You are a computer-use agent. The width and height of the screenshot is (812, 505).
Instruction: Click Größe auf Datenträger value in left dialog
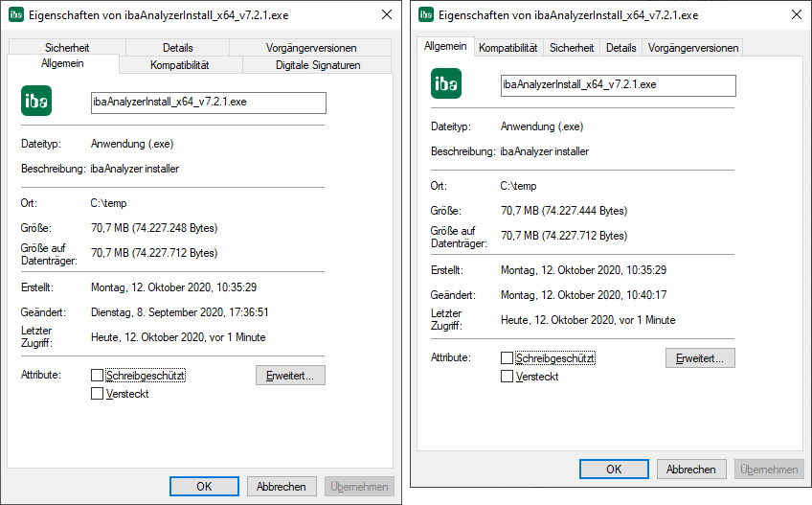point(154,253)
